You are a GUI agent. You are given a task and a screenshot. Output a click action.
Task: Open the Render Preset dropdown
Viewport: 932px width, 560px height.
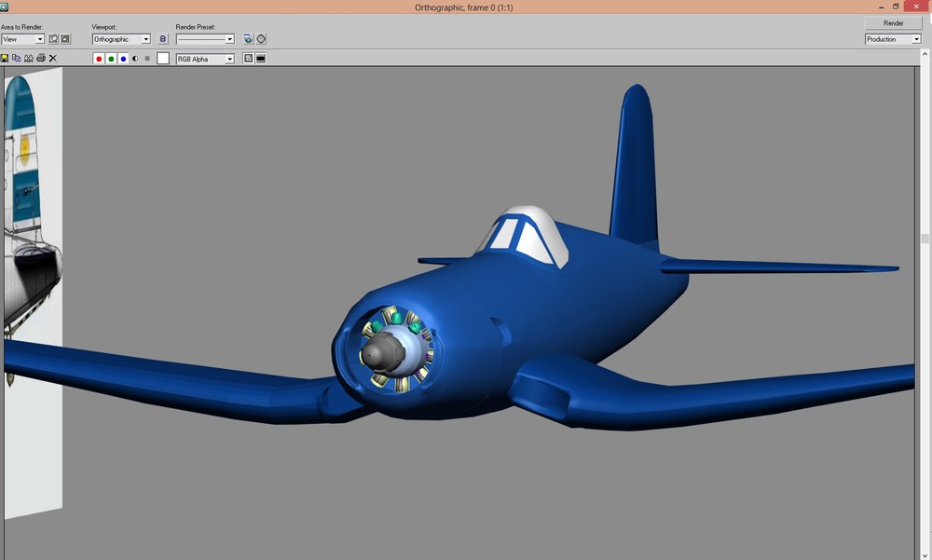tap(205, 39)
